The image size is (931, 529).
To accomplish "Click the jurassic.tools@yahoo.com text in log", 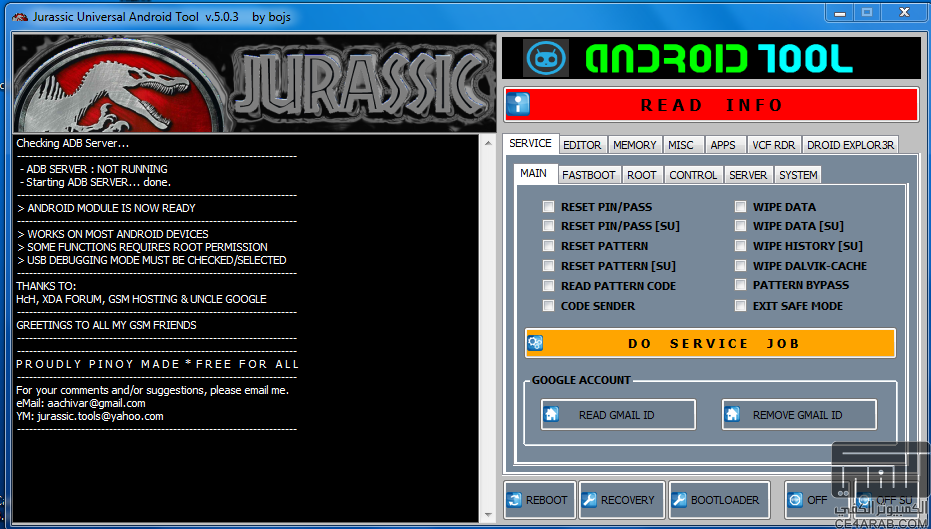I will [x=100, y=416].
